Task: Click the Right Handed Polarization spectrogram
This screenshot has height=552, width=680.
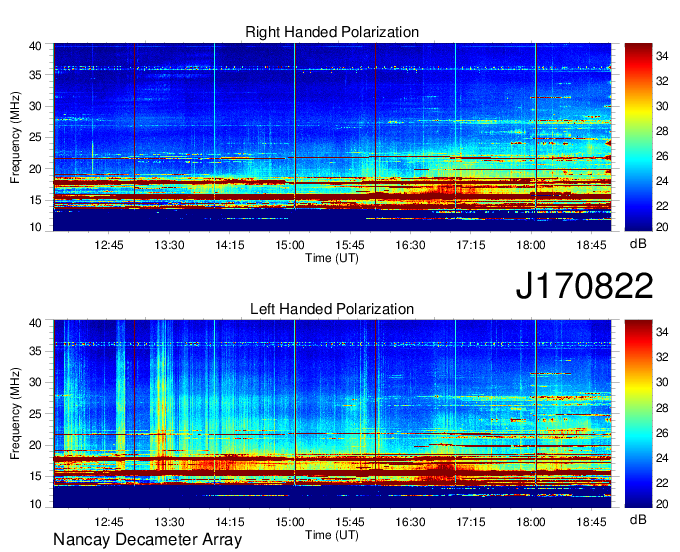Action: tap(332, 137)
